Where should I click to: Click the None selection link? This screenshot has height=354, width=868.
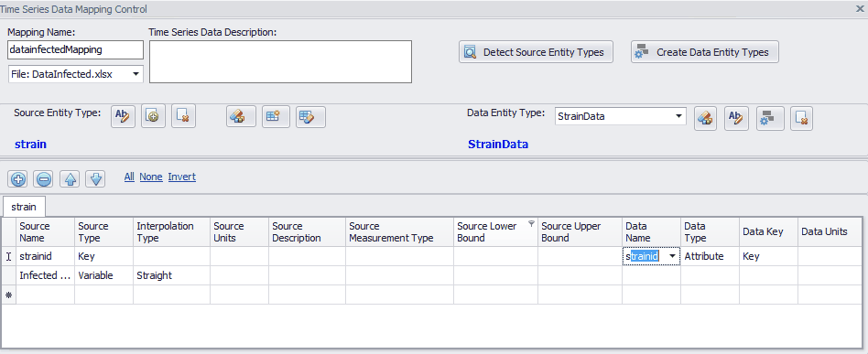coord(150,177)
